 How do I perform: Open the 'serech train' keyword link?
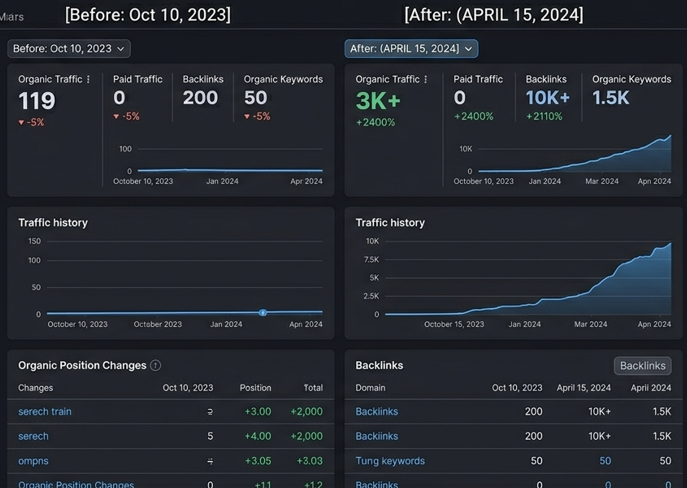[x=45, y=411]
